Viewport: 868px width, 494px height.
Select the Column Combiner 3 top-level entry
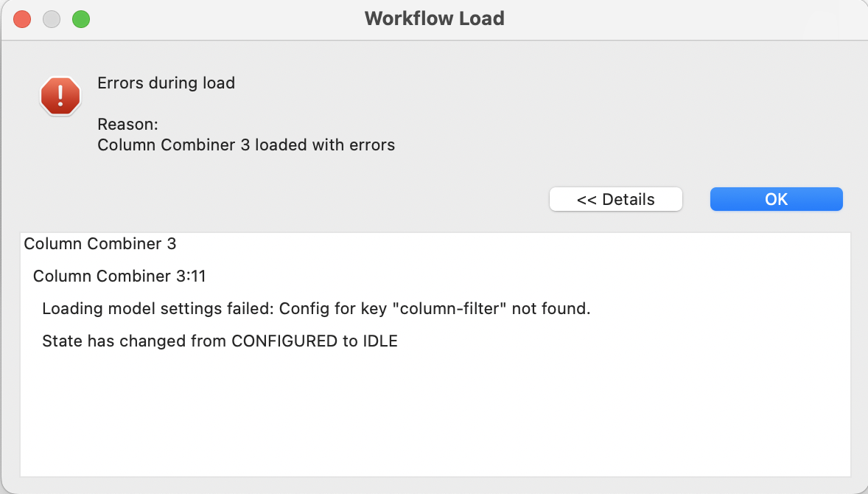tap(100, 243)
